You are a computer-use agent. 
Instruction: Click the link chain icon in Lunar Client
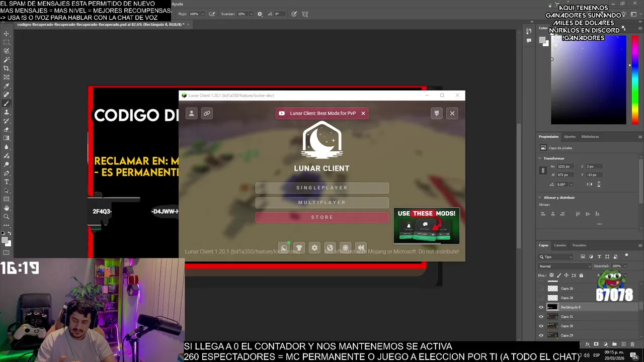click(207, 113)
